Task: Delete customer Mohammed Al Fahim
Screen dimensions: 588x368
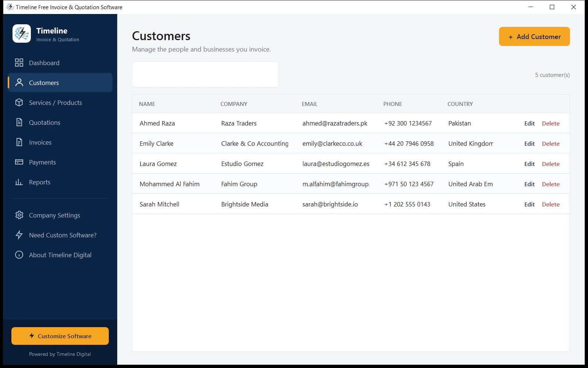Action: coord(551,184)
